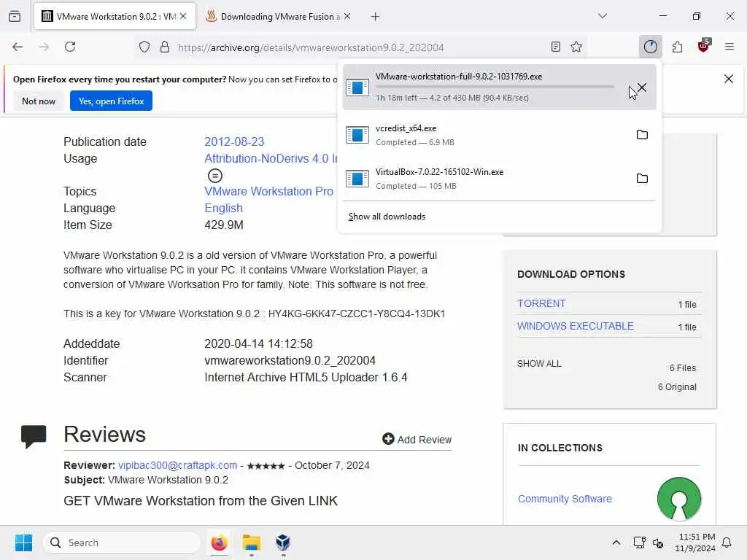
Task: Reload the current page
Action: (70, 47)
